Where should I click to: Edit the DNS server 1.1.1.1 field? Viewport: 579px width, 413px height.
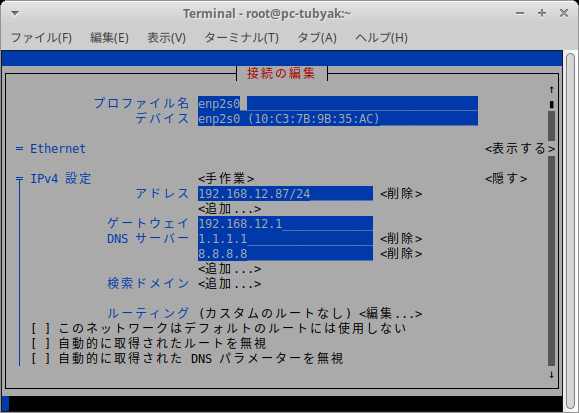tap(285, 239)
